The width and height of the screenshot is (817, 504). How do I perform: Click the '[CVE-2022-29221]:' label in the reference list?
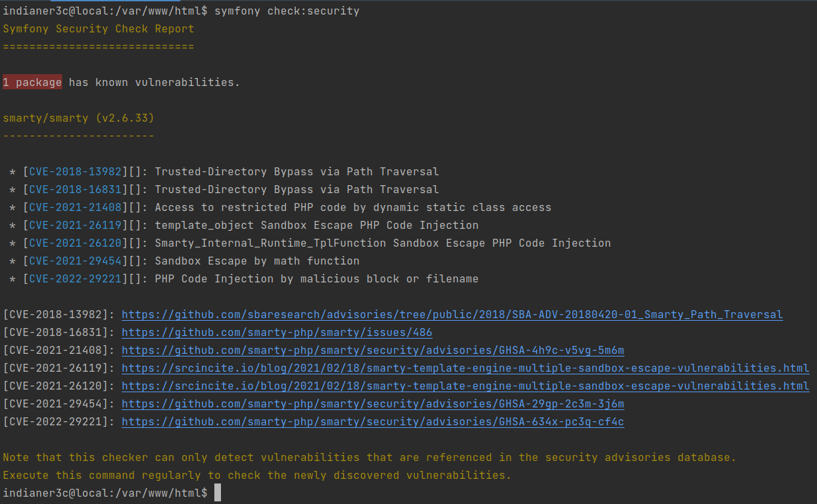59,422
